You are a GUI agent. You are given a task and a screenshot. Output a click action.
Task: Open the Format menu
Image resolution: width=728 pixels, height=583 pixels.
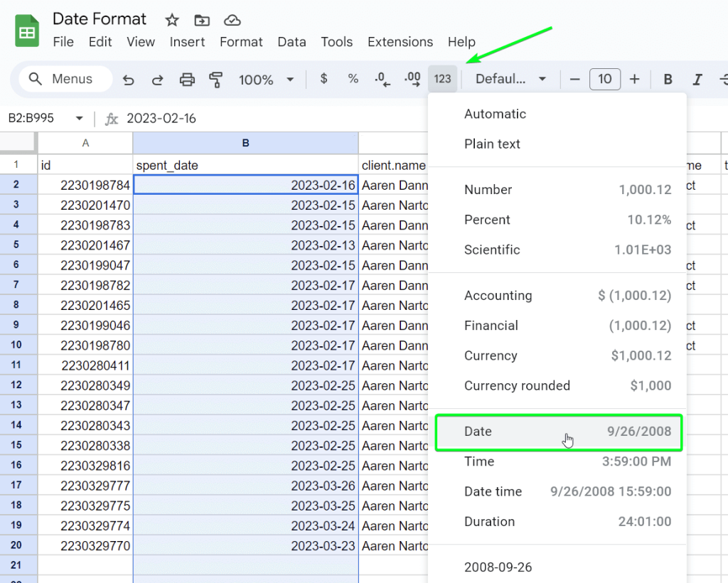pos(241,42)
